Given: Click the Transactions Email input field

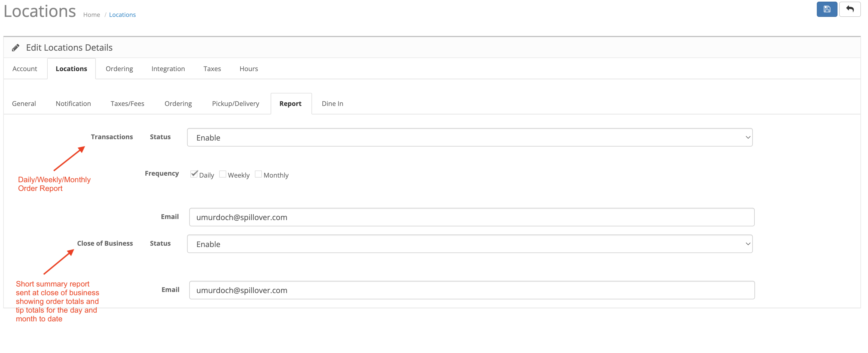Looking at the screenshot, I should [472, 217].
